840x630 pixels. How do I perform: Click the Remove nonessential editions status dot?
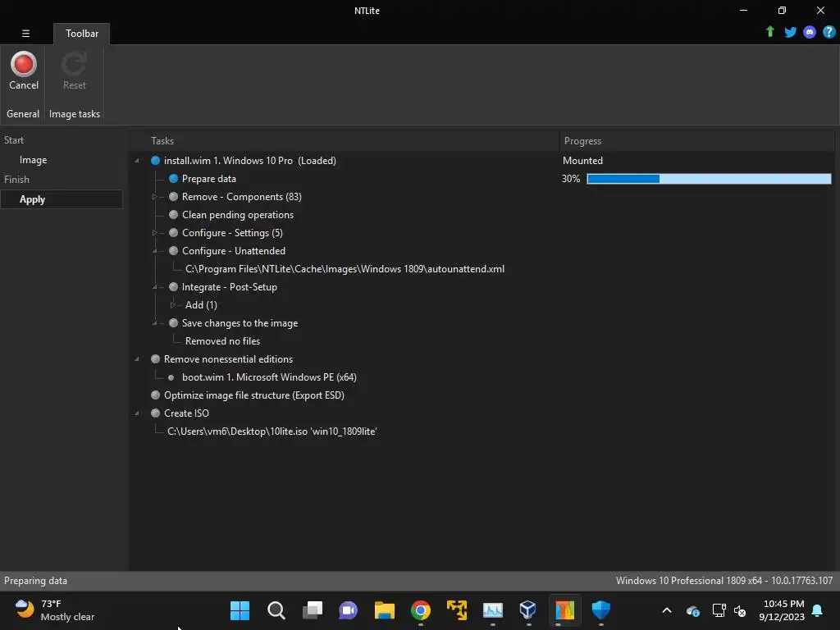tap(155, 359)
